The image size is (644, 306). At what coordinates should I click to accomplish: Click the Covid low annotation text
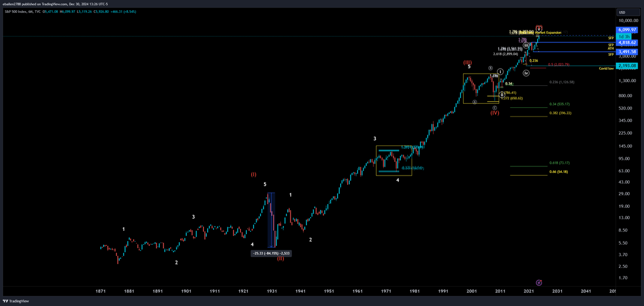point(606,69)
